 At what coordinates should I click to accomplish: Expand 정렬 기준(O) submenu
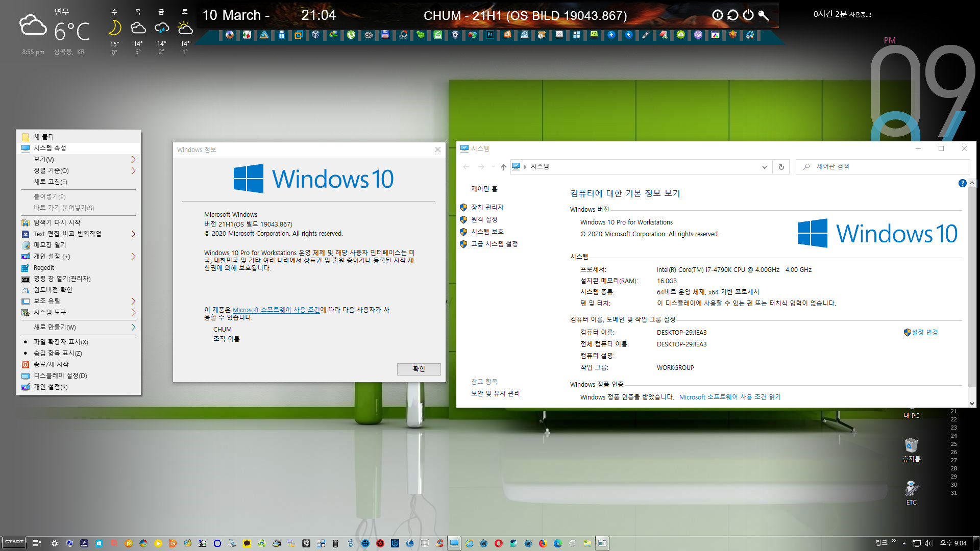(x=79, y=170)
